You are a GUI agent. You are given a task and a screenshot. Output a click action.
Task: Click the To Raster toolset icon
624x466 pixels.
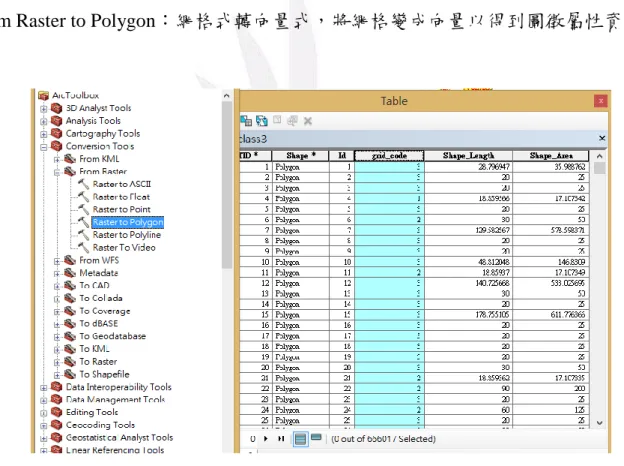70,362
